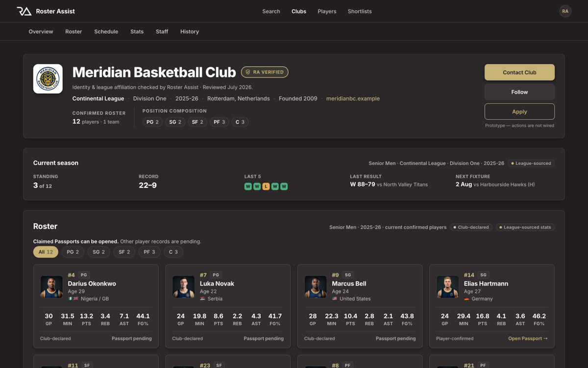This screenshot has height=368, width=588.
Task: Click the Roster Assist logo icon
Action: point(24,11)
